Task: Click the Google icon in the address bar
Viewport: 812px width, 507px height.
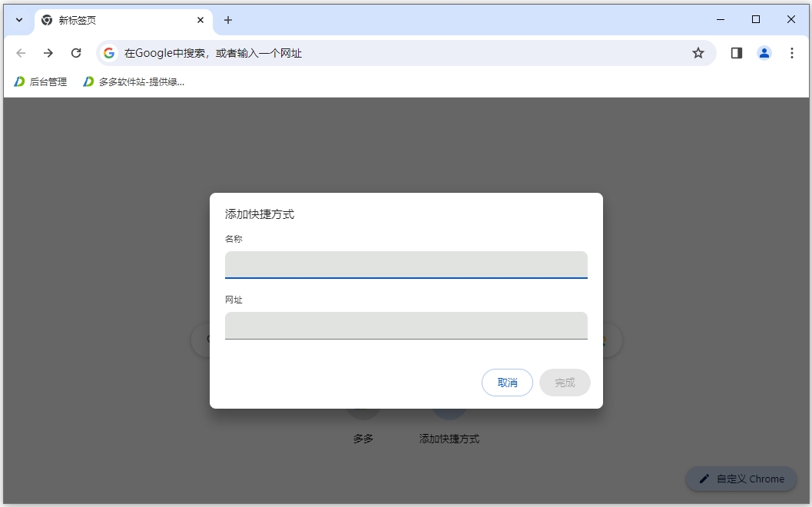Action: [x=108, y=52]
